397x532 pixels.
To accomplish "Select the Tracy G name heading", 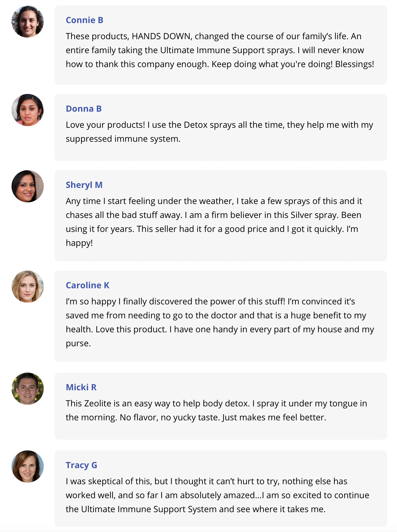I will (x=82, y=465).
